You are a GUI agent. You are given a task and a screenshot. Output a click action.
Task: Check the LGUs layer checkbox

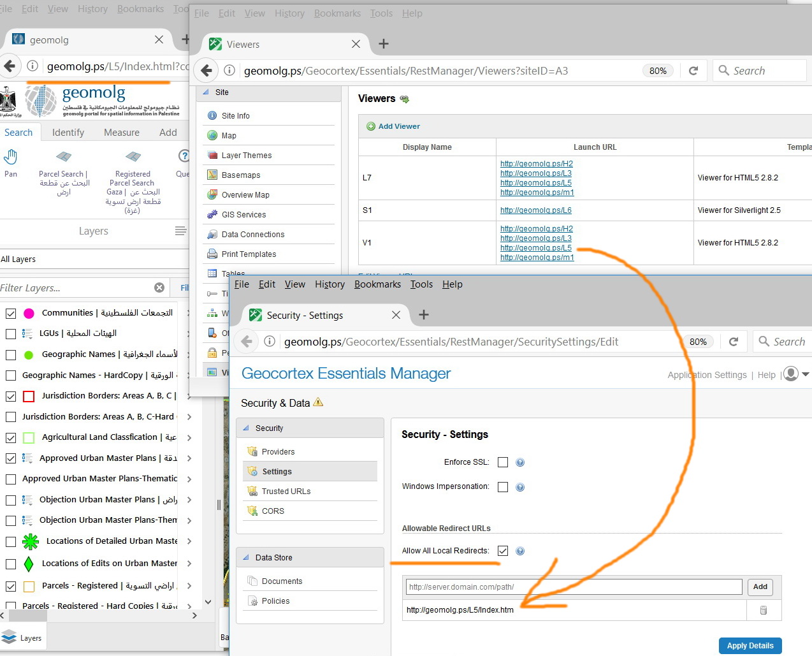coord(11,333)
